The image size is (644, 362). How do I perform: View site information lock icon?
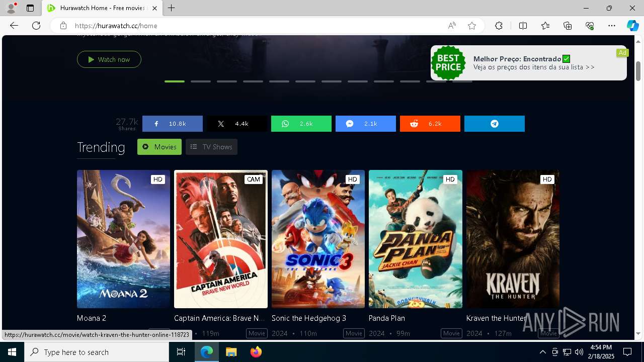tap(63, 26)
